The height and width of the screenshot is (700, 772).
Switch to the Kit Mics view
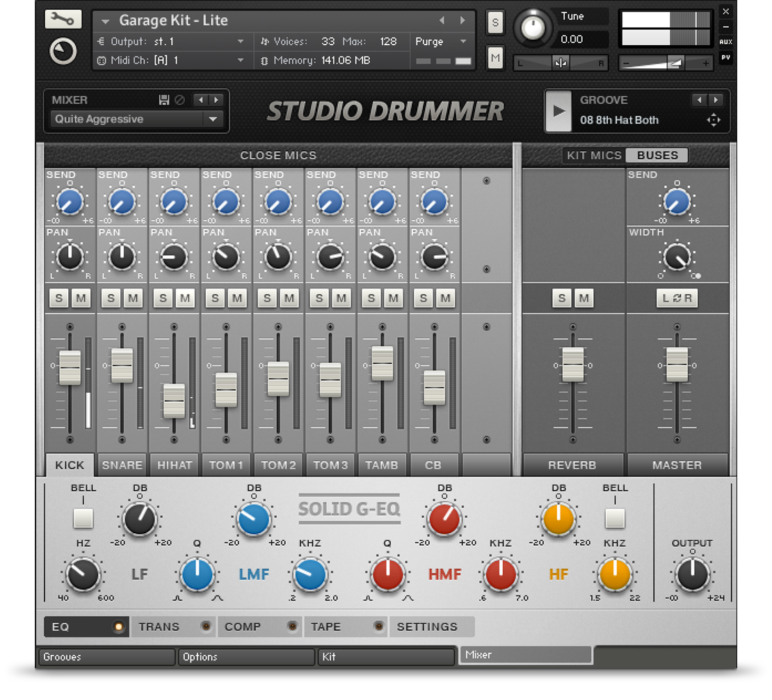[594, 156]
